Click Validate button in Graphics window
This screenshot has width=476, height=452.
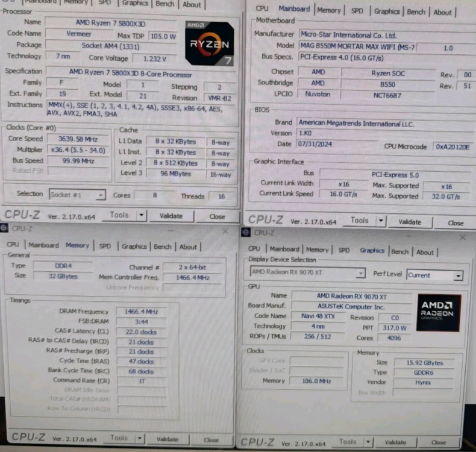[x=395, y=442]
